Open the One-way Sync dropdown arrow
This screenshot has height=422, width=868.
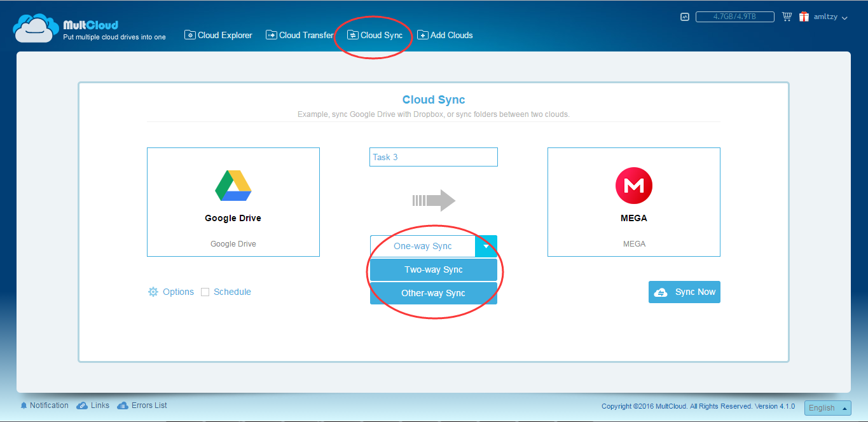[486, 246]
